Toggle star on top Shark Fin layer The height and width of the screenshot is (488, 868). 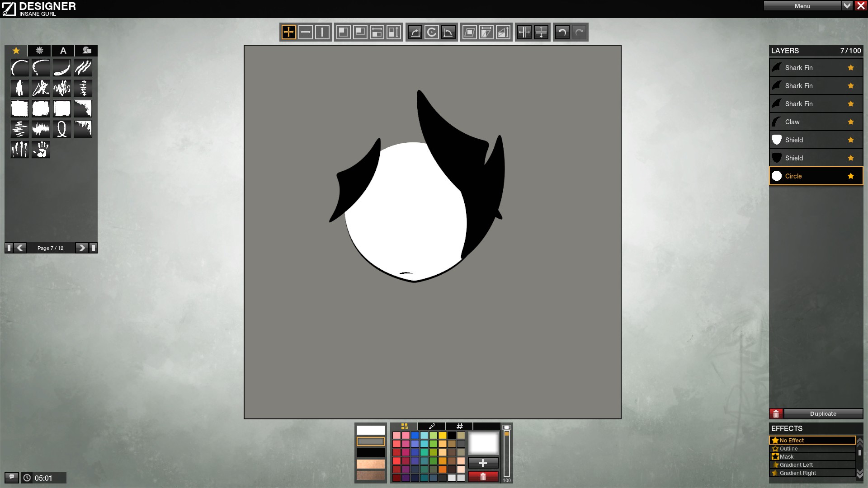[851, 68]
